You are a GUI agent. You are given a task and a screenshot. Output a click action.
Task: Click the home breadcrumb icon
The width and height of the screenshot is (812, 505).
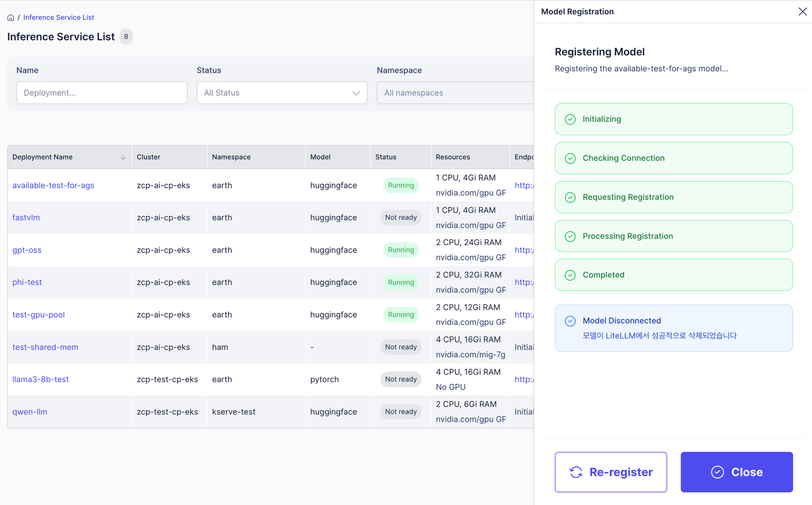tap(11, 17)
